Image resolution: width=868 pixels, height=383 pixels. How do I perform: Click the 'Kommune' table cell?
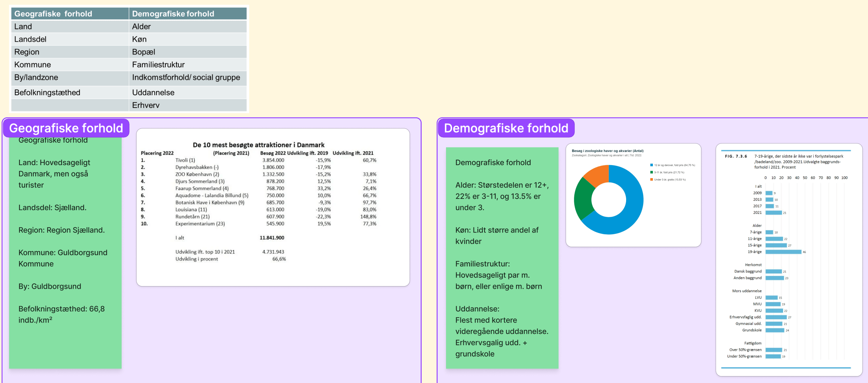(x=70, y=65)
